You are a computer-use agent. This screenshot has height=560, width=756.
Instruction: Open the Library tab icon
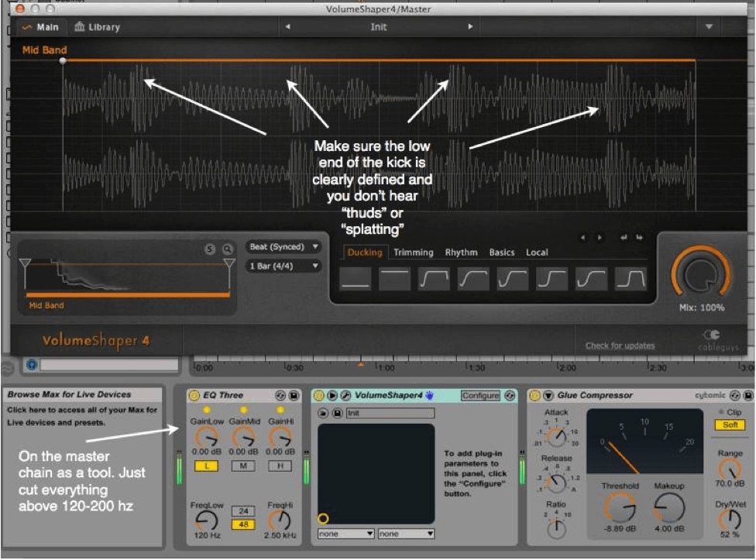80,27
